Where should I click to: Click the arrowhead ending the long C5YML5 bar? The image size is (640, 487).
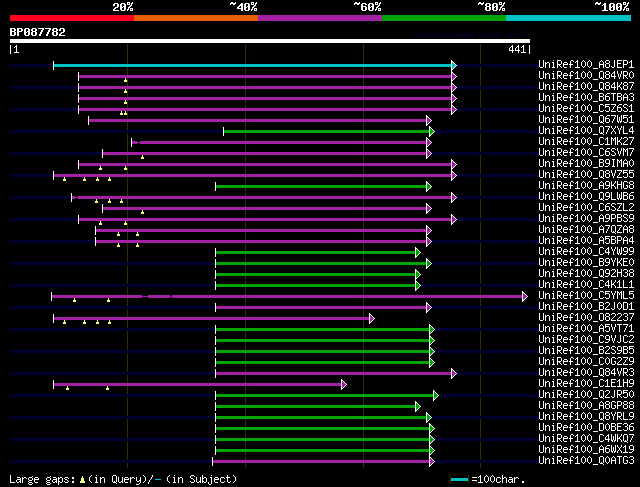pos(524,296)
